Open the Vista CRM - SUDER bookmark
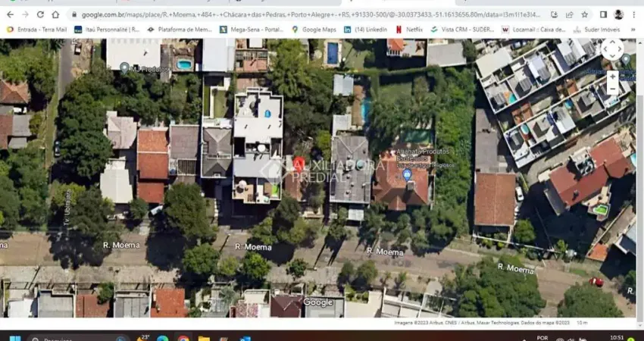The height and width of the screenshot is (341, 644). [462, 30]
